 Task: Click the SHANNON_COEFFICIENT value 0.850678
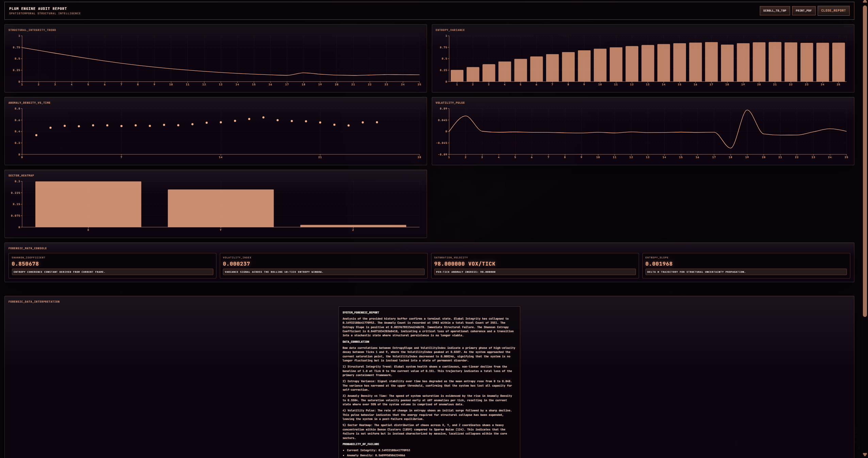coord(25,264)
